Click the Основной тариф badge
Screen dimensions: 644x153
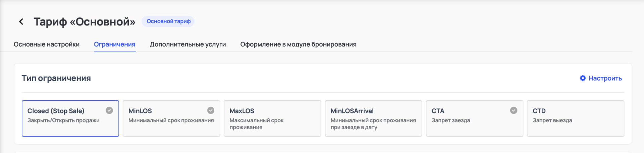point(168,21)
